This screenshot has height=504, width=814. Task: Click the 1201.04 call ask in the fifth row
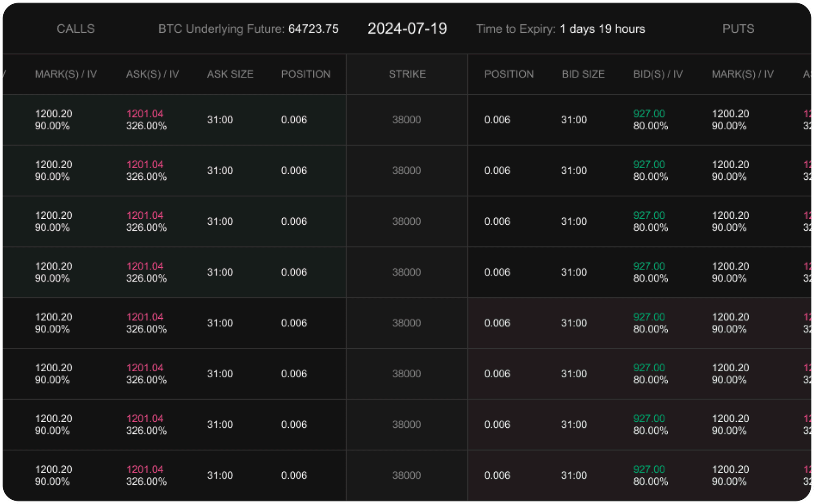145,317
